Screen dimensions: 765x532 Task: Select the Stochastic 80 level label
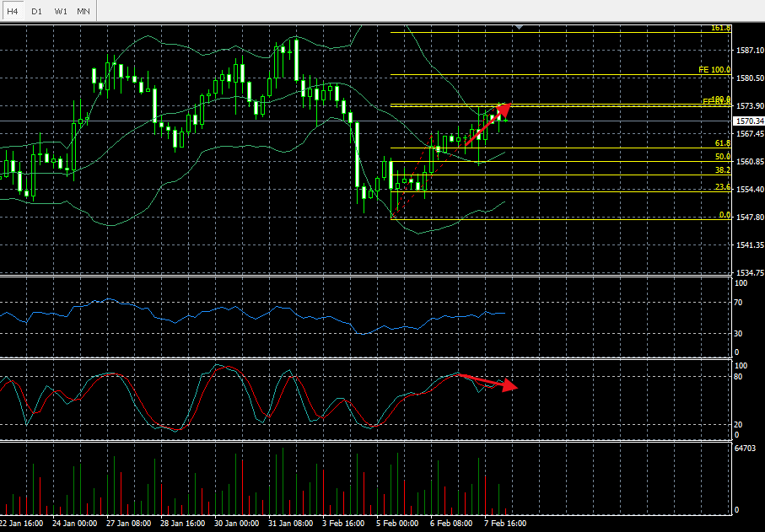click(738, 377)
